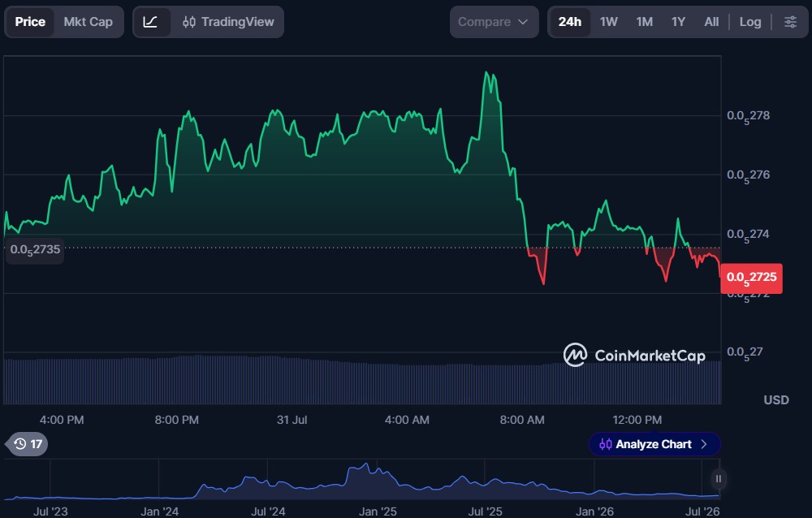The width and height of the screenshot is (812, 518).
Task: Open chart settings sliders icon
Action: 790,22
